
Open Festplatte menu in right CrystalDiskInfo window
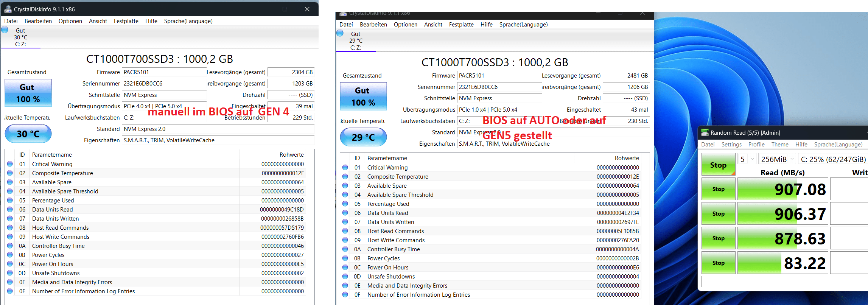click(x=461, y=25)
